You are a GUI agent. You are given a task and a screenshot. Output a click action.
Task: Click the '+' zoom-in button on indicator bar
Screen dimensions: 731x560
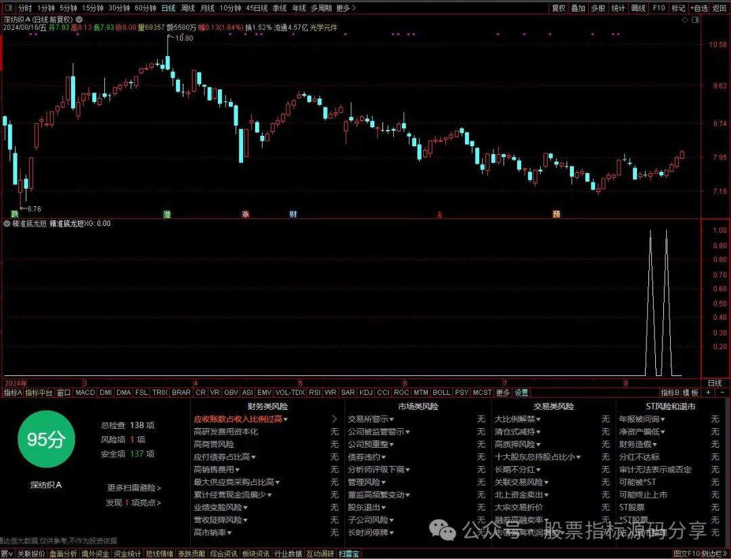pyautogui.click(x=709, y=393)
